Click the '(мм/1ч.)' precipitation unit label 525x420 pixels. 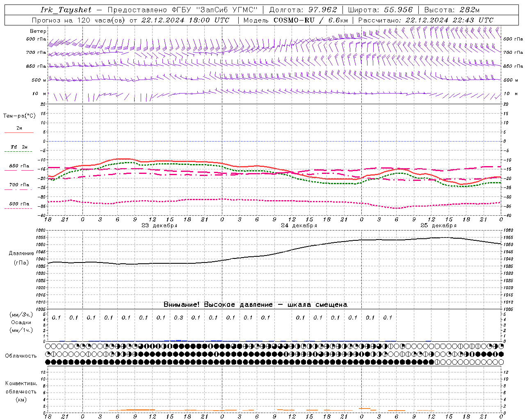21,330
